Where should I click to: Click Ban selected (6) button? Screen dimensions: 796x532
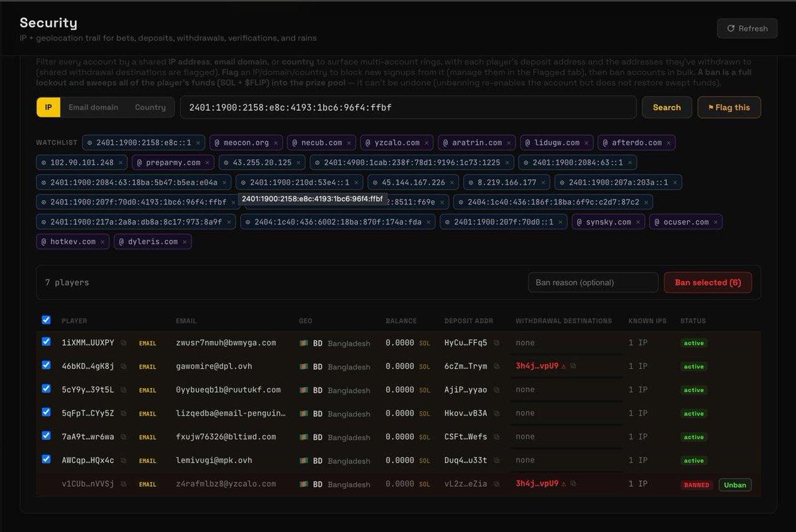pos(708,283)
